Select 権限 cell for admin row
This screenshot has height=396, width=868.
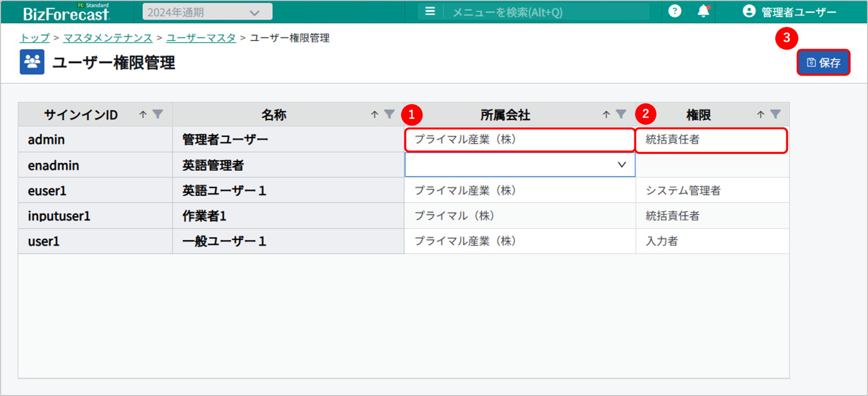711,140
